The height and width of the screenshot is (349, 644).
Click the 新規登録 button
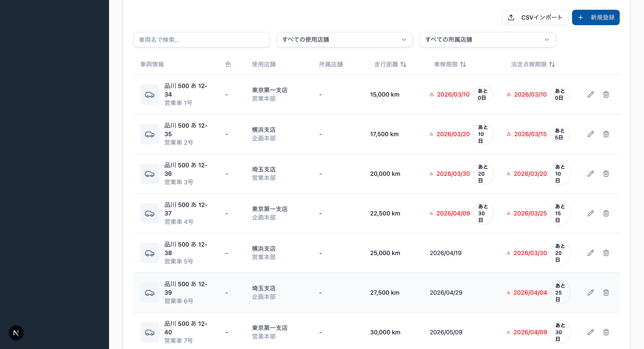pos(596,17)
